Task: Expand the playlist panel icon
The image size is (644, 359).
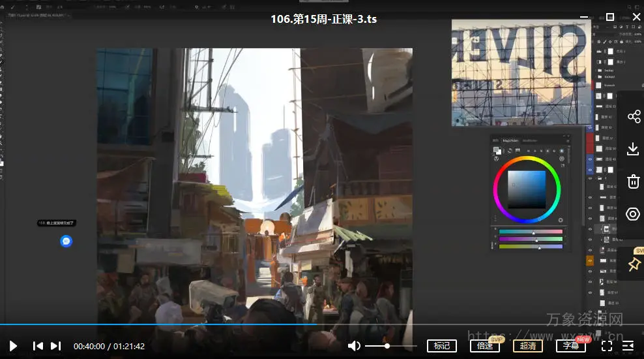Action: point(628,346)
